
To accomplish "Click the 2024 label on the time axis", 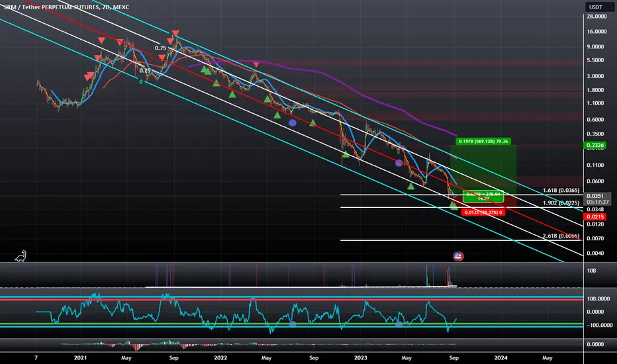I will 500,357.
